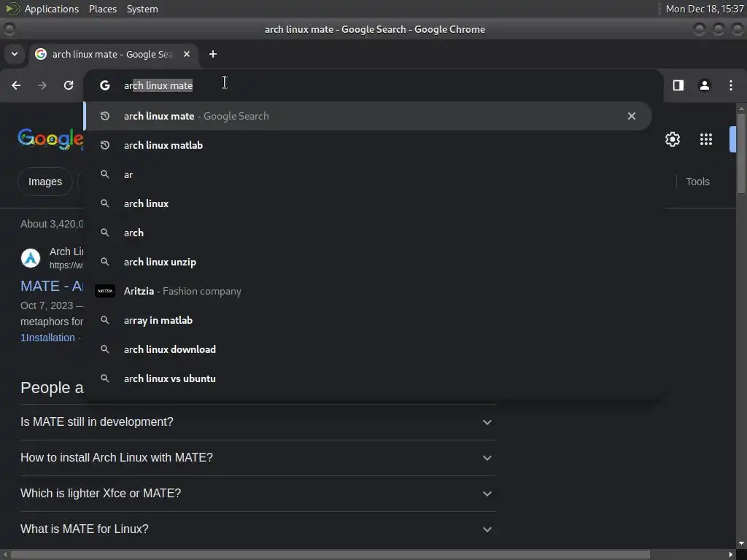The height and width of the screenshot is (560, 747).
Task: Open the Applications menu
Action: tap(52, 9)
